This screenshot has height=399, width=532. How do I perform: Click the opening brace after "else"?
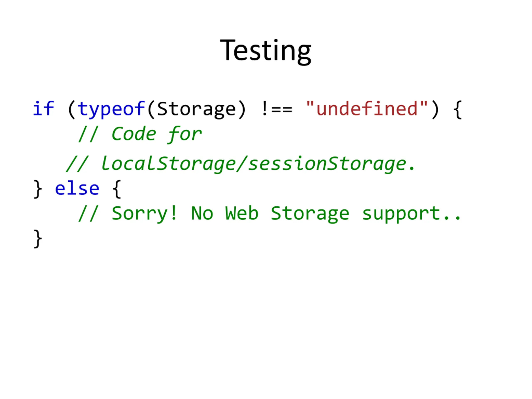tap(117, 189)
